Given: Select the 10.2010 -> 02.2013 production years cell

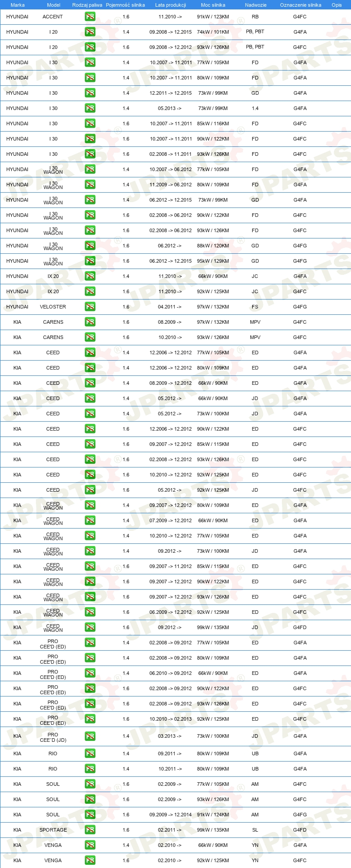Looking at the screenshot, I should pos(171,719).
